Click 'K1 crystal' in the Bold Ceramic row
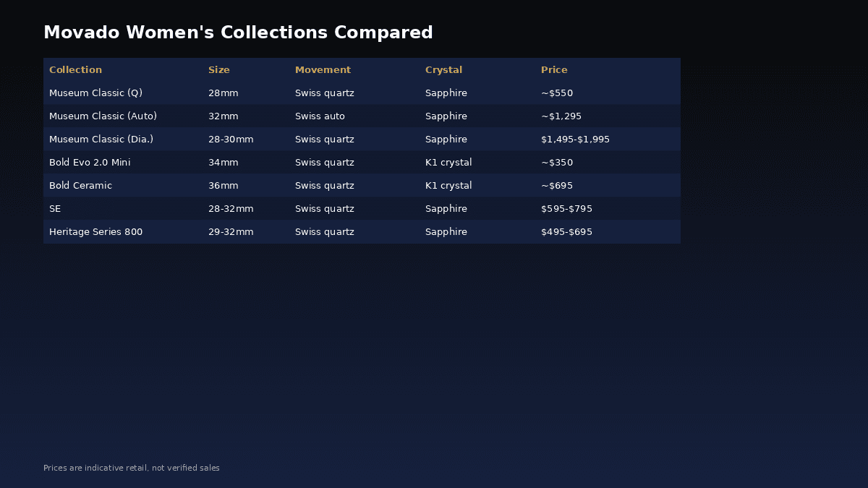The height and width of the screenshot is (488, 868). (448, 186)
